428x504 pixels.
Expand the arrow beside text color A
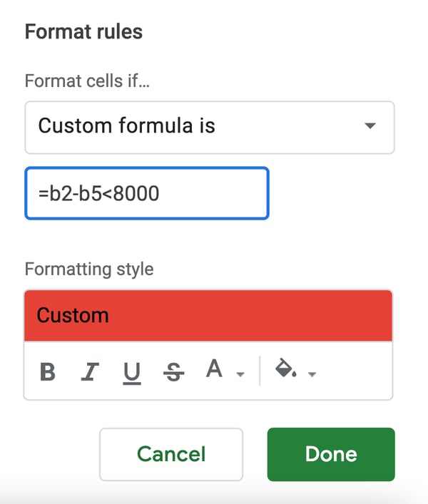point(240,374)
